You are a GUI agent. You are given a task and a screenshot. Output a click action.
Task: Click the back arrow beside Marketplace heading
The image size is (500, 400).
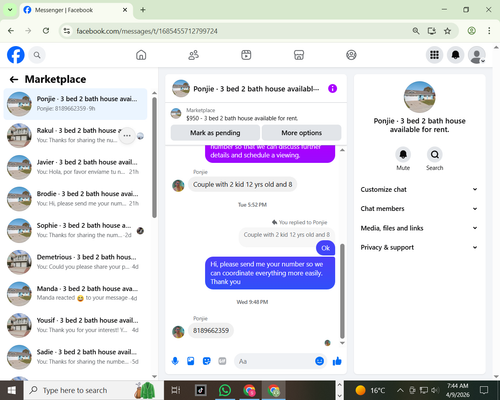(14, 79)
